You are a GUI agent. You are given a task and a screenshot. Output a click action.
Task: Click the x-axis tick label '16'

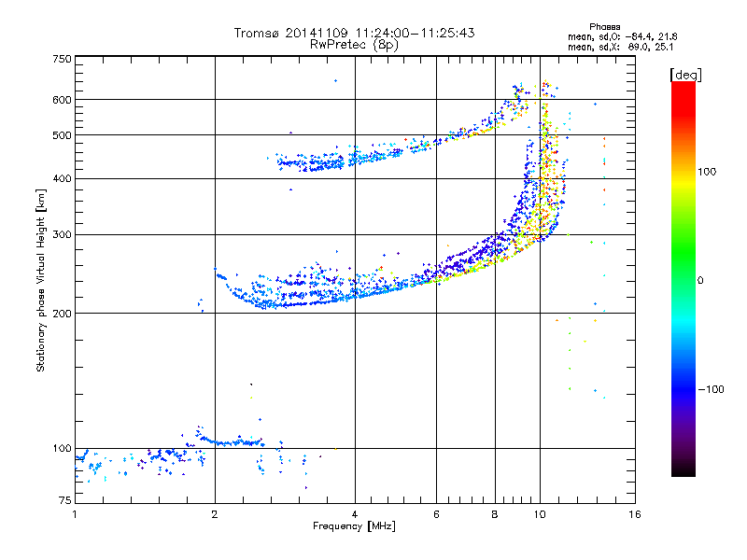[635, 514]
